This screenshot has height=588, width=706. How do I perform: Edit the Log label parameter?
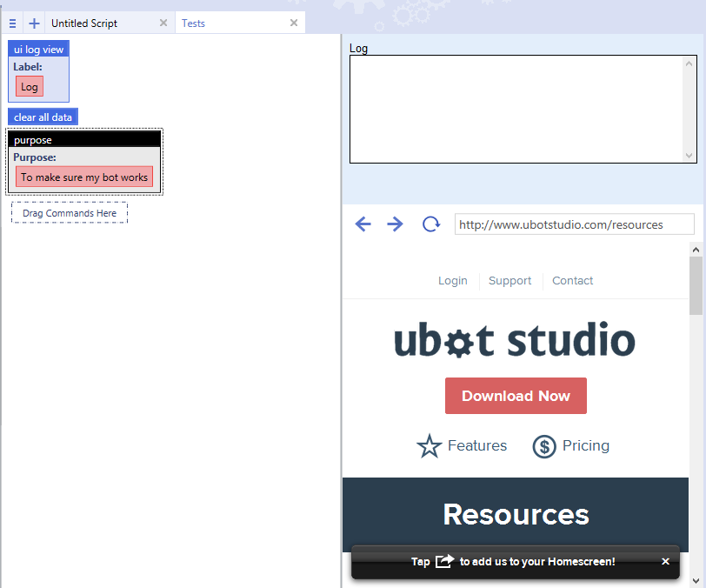point(30,86)
